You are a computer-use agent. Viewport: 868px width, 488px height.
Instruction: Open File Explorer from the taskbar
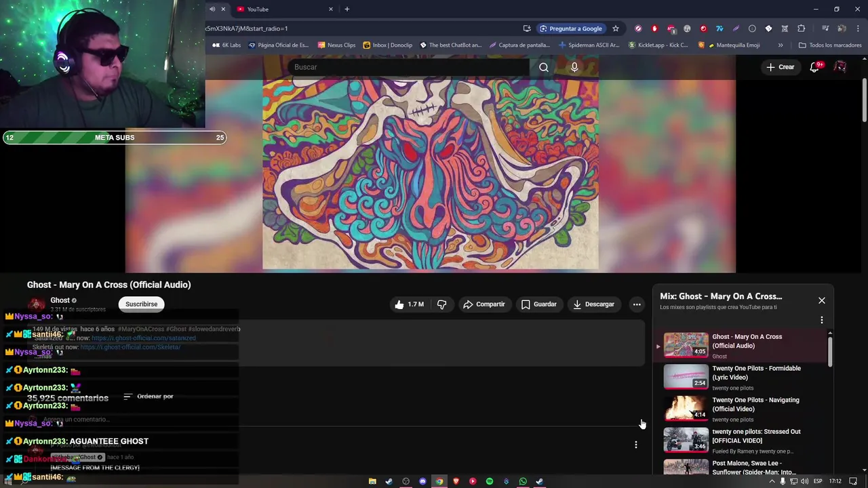[372, 481]
